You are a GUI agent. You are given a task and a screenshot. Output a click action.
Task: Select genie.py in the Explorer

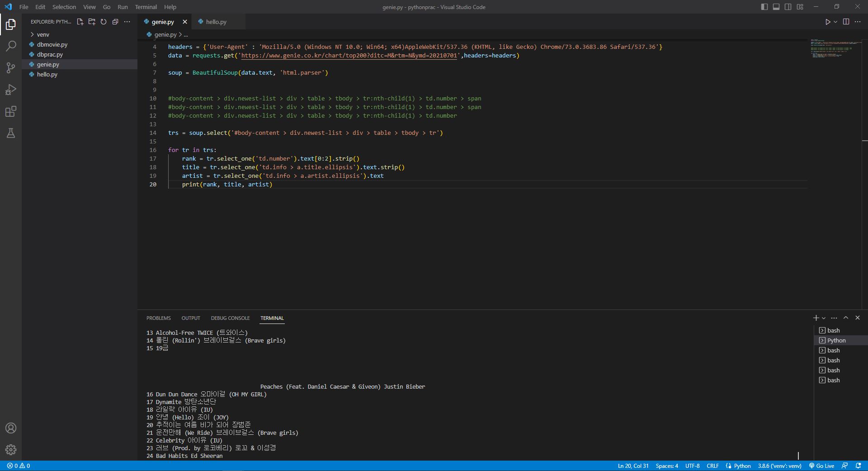(x=80, y=64)
